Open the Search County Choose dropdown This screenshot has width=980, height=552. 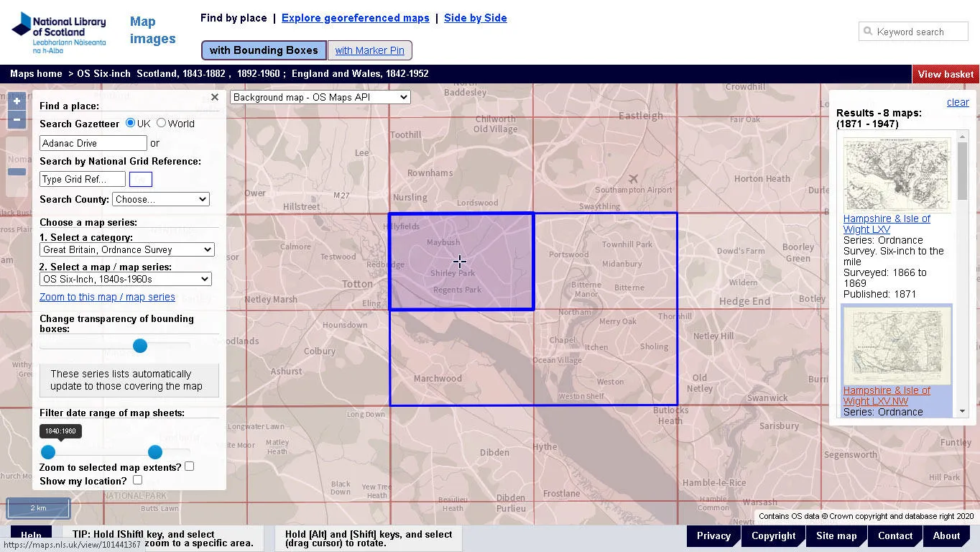pyautogui.click(x=160, y=199)
